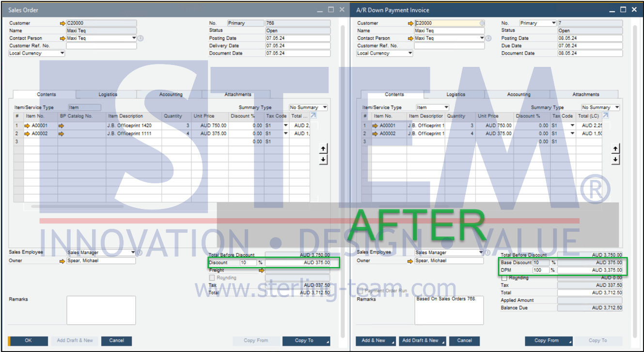
Task: Click Add Draft & New in Down Payment Invoice
Action: click(x=423, y=340)
